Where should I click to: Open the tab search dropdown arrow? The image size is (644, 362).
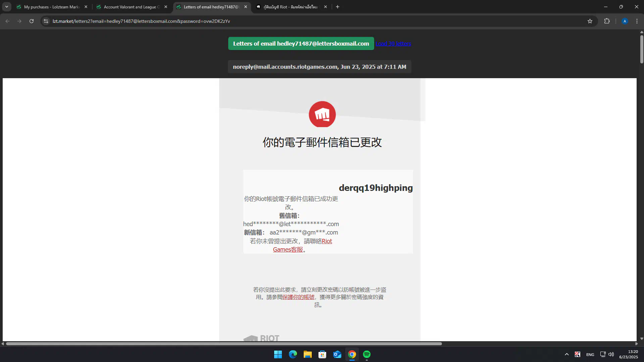[x=7, y=7]
